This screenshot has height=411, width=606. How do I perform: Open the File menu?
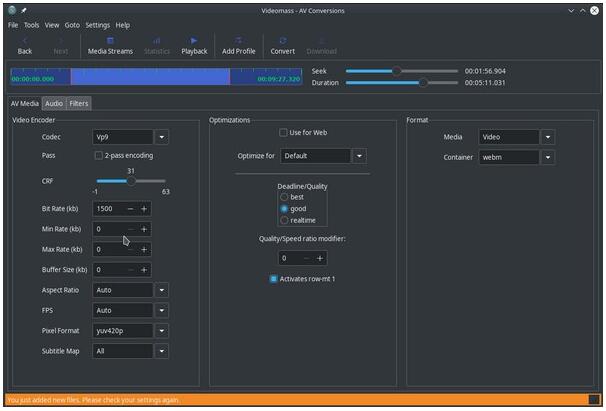13,25
